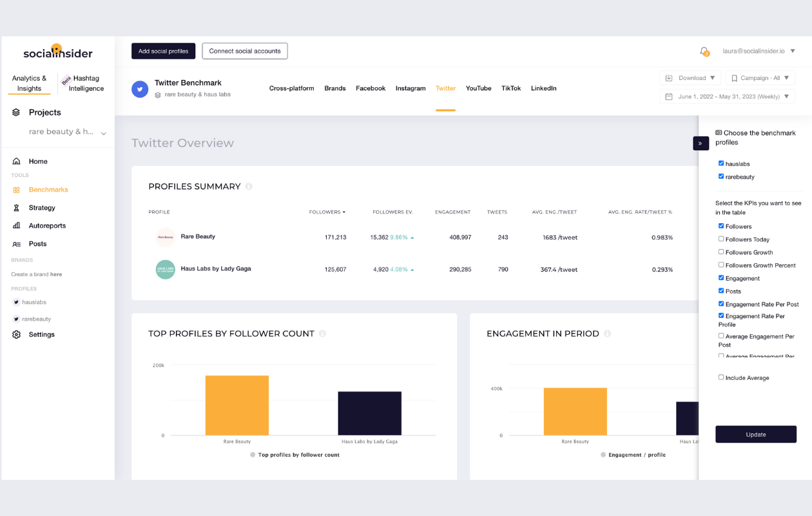
Task: Click Add social profiles button
Action: coord(163,51)
